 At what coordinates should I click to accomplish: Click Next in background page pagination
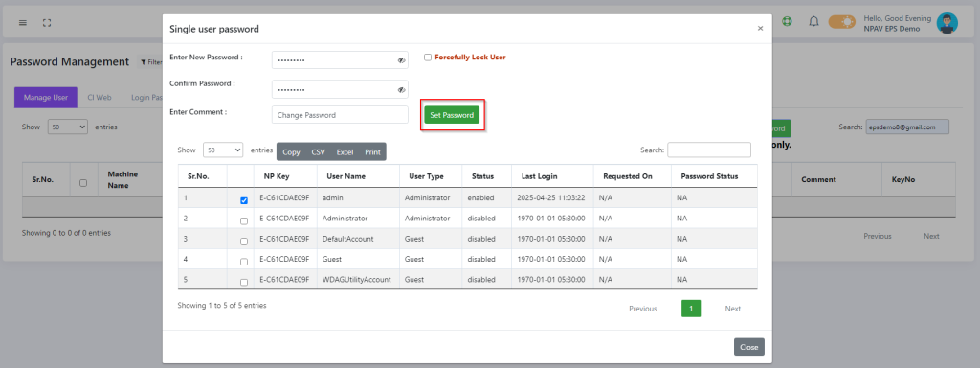pyautogui.click(x=931, y=236)
